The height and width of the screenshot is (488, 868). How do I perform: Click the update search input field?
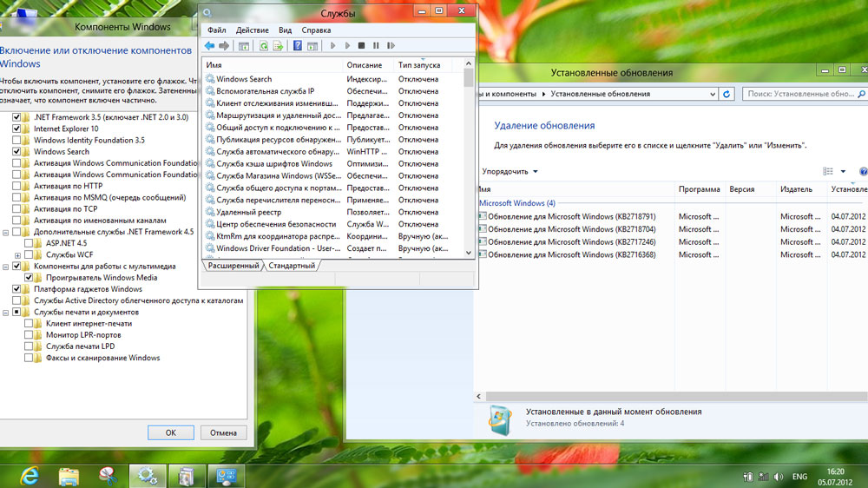[x=800, y=94]
